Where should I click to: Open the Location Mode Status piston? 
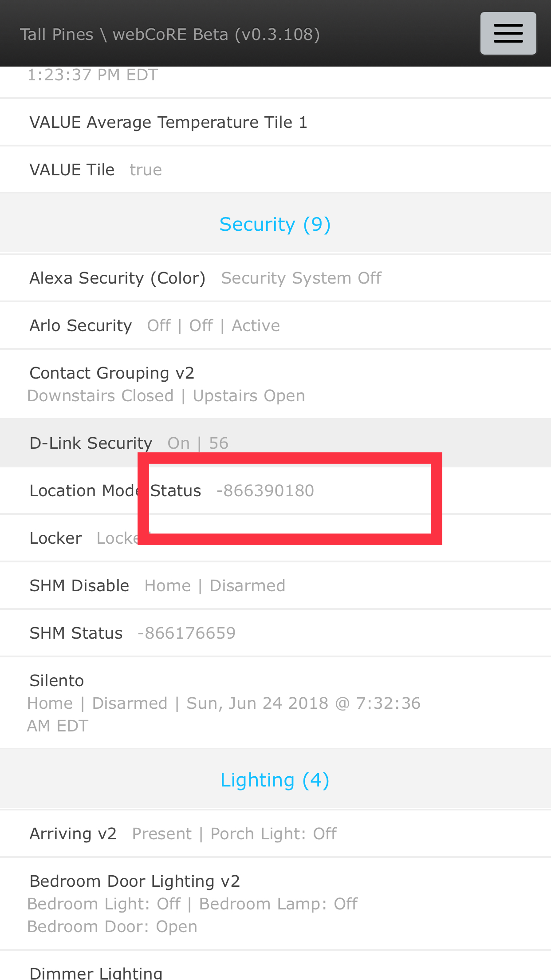[x=275, y=491]
